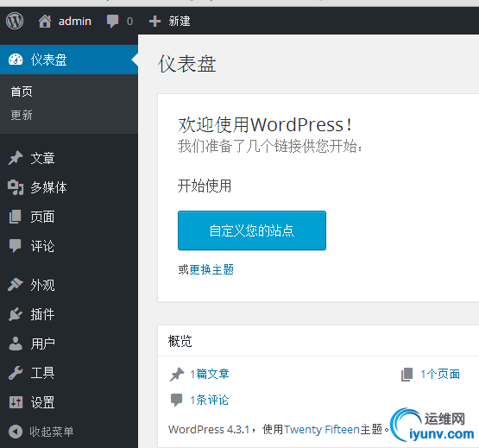Viewport: 479px width, 448px height.
Task: Open the 1条评论 link
Action: pyautogui.click(x=210, y=400)
